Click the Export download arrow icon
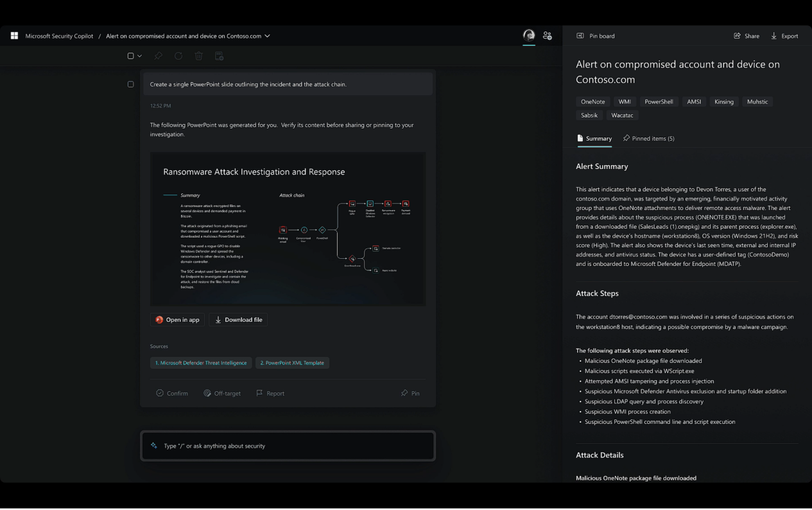The height and width of the screenshot is (510, 812). [773, 36]
